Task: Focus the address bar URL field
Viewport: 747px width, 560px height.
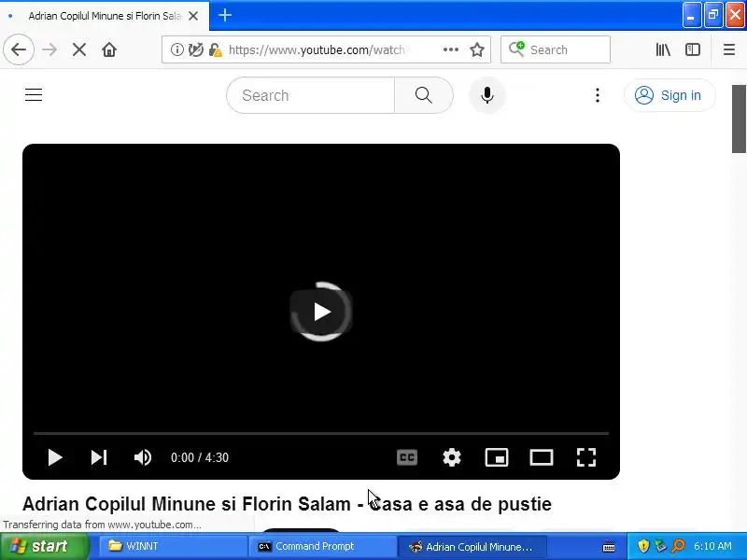Action: [317, 49]
